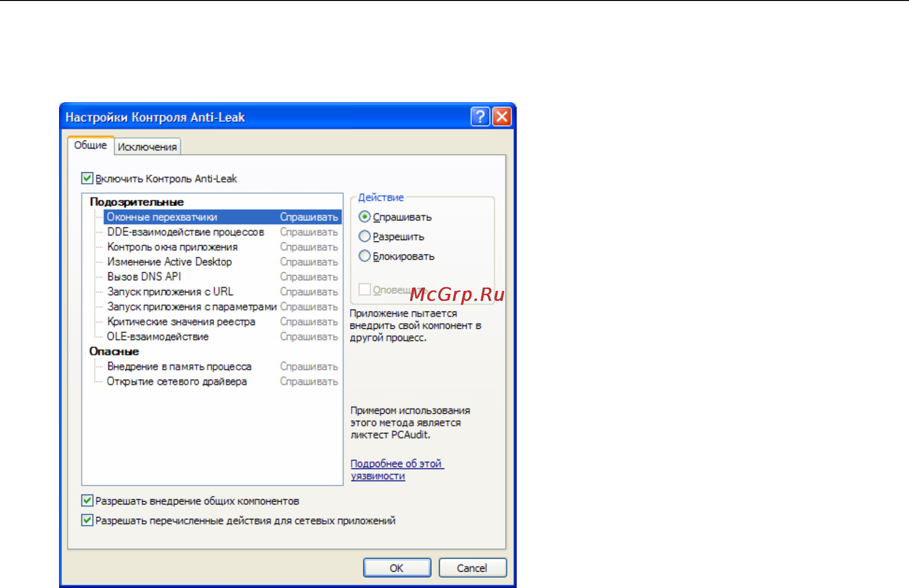Select the OLE-взаимодействие item
This screenshot has width=909, height=588.
click(158, 336)
